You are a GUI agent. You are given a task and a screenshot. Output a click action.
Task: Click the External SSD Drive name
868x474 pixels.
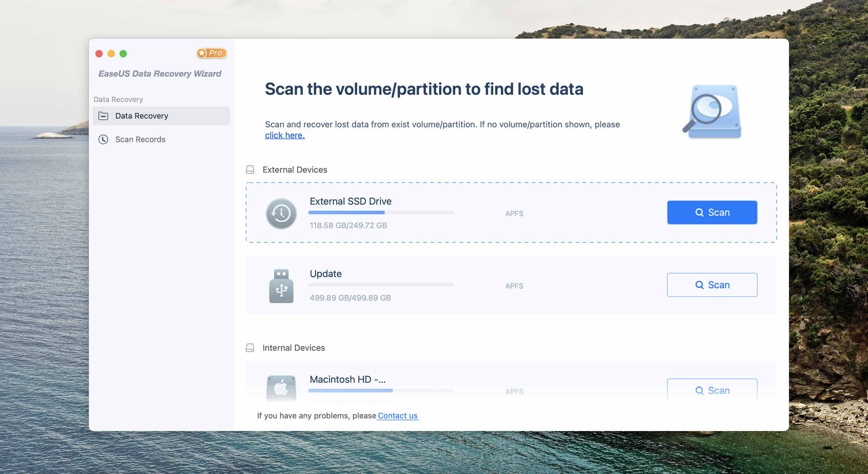tap(351, 201)
